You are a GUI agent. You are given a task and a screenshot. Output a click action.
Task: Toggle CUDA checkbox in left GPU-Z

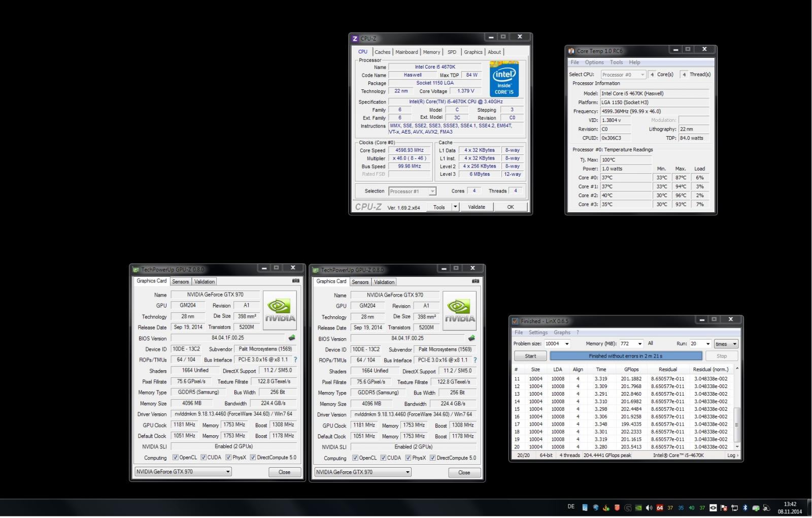(204, 458)
